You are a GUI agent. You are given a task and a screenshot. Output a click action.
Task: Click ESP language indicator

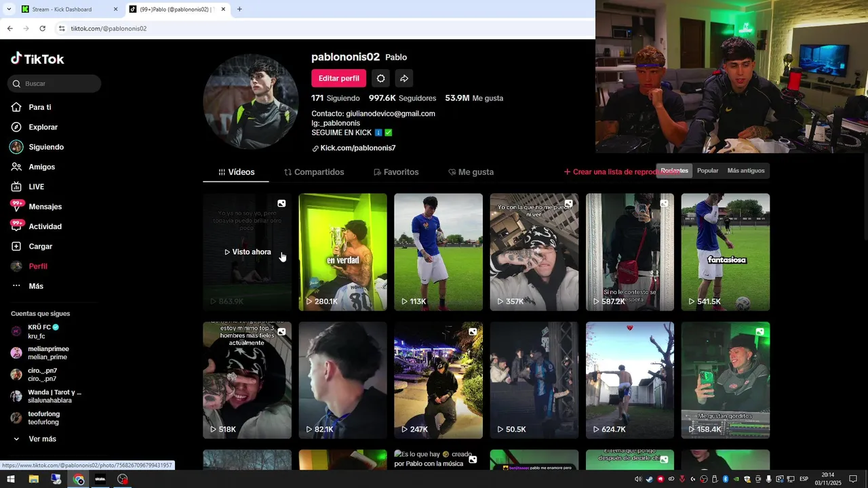pyautogui.click(x=804, y=479)
